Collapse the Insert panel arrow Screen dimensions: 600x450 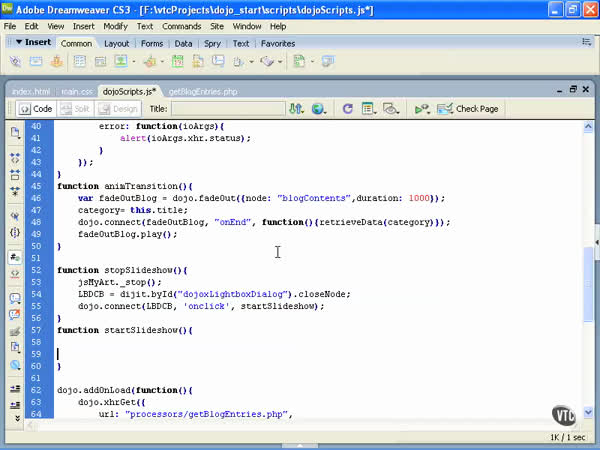coord(19,43)
